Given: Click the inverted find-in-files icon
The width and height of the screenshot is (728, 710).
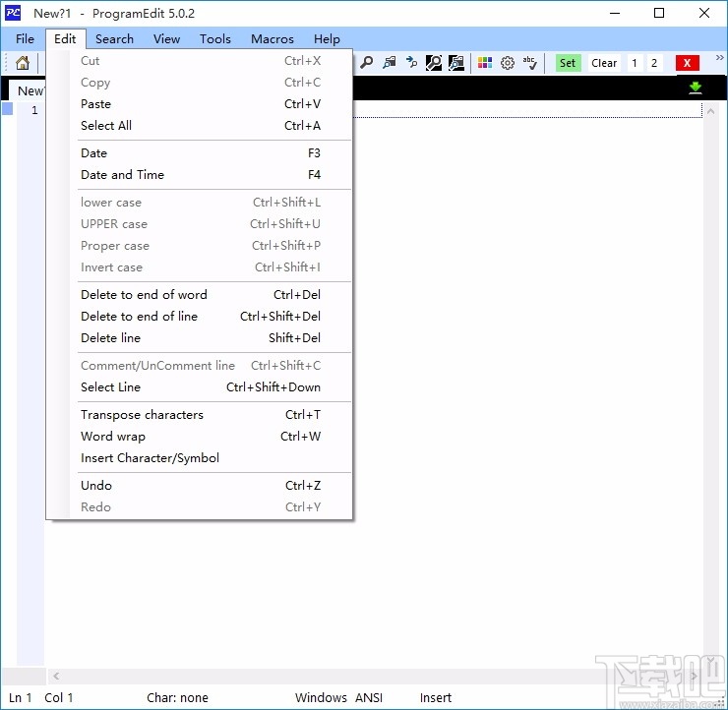Looking at the screenshot, I should [x=456, y=63].
